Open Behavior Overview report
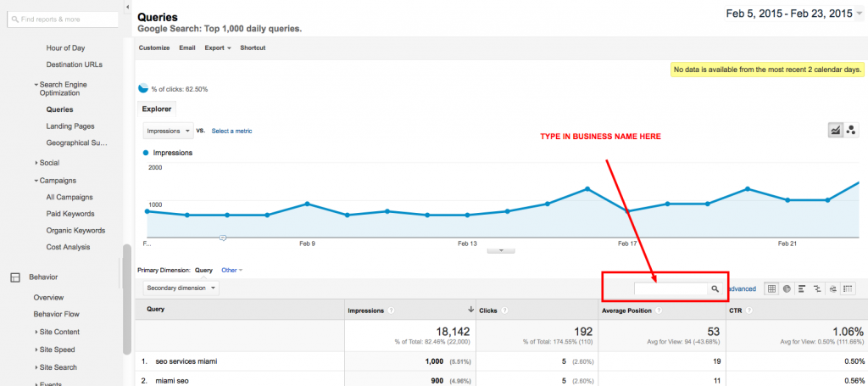This screenshot has height=386, width=868. point(48,298)
